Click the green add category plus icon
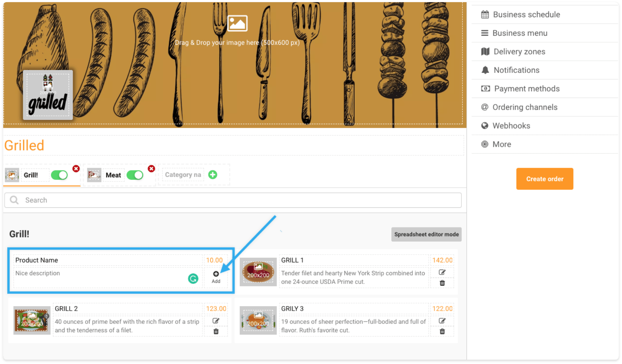This screenshot has height=364, width=622. pyautogui.click(x=213, y=174)
